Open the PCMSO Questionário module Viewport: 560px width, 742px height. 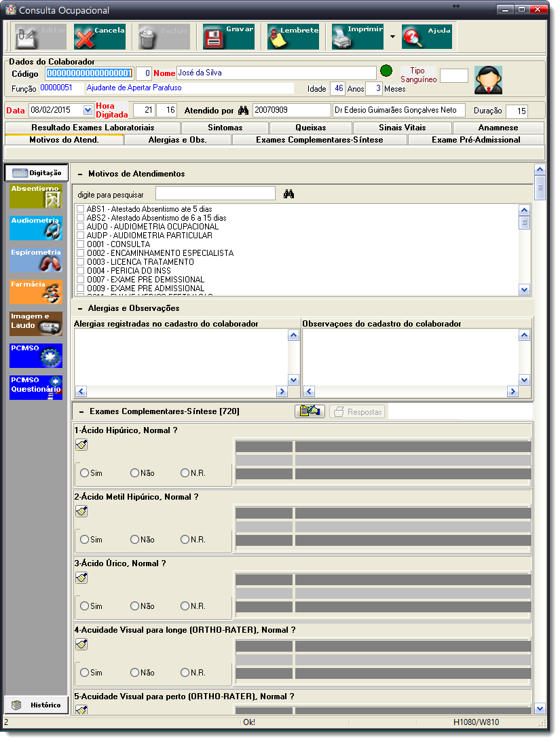(36, 388)
